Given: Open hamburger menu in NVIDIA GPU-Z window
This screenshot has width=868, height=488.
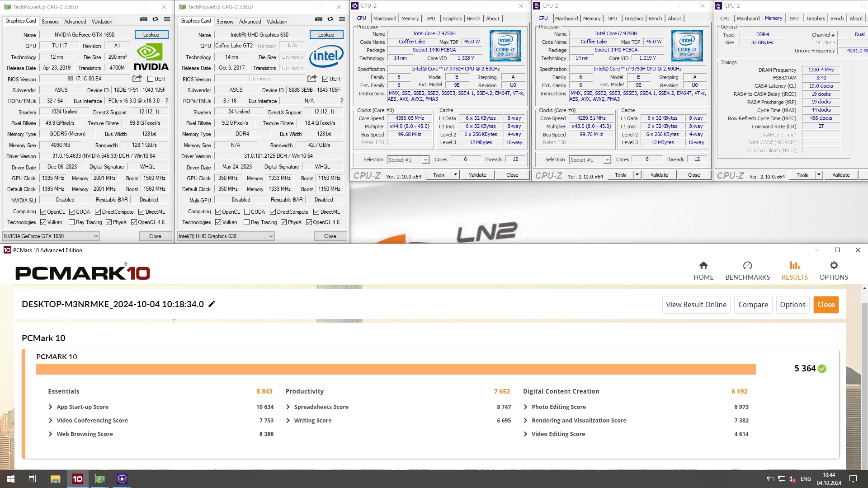Looking at the screenshot, I should [x=167, y=19].
